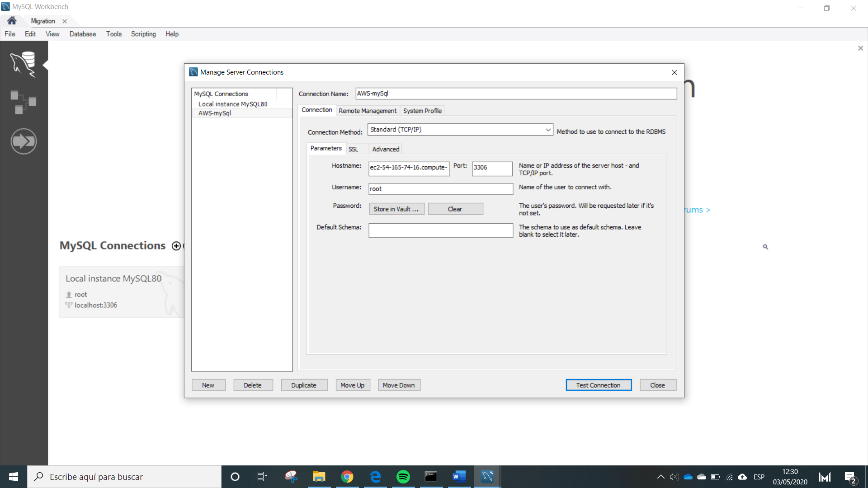This screenshot has width=868, height=488.
Task: Switch to System Profile tab
Action: 422,111
